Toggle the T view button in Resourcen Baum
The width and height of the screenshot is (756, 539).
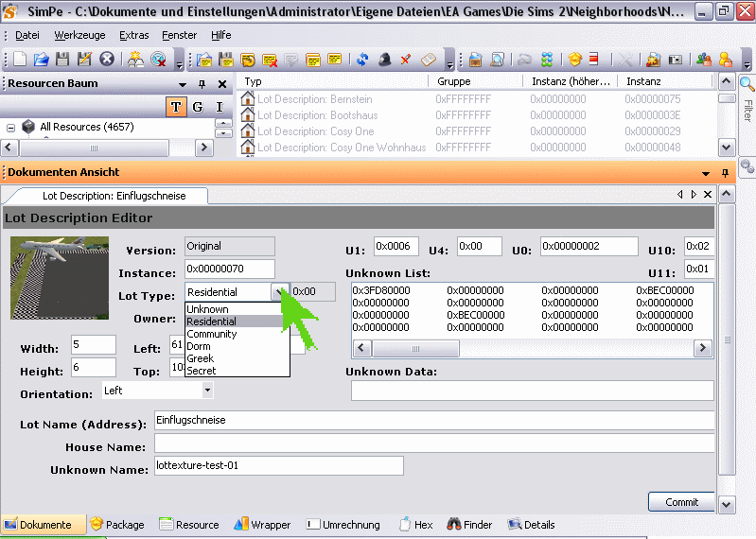(x=176, y=107)
